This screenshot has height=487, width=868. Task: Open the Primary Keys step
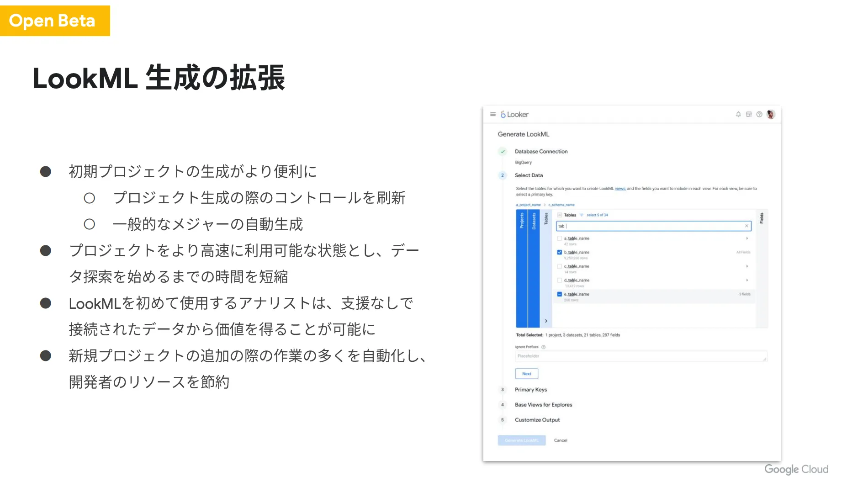click(531, 390)
